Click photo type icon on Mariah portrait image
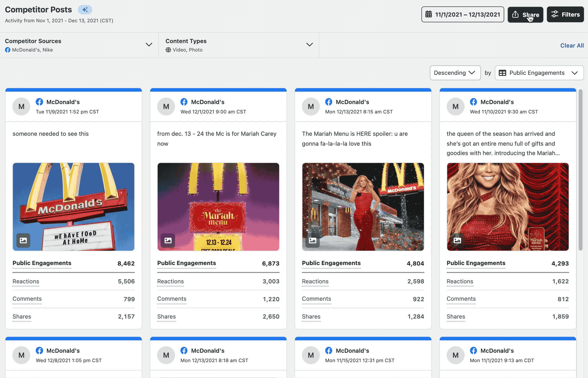The image size is (588, 378). click(x=457, y=240)
